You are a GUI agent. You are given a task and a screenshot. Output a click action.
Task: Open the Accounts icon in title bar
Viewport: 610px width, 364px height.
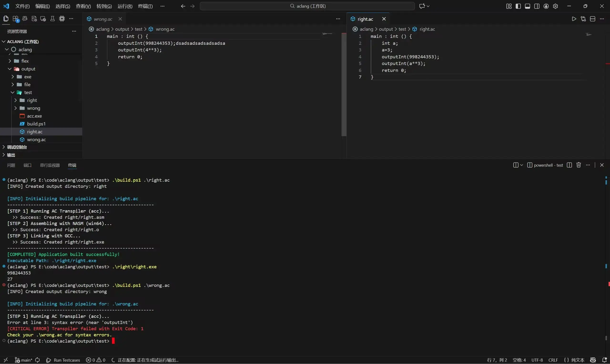[546, 6]
